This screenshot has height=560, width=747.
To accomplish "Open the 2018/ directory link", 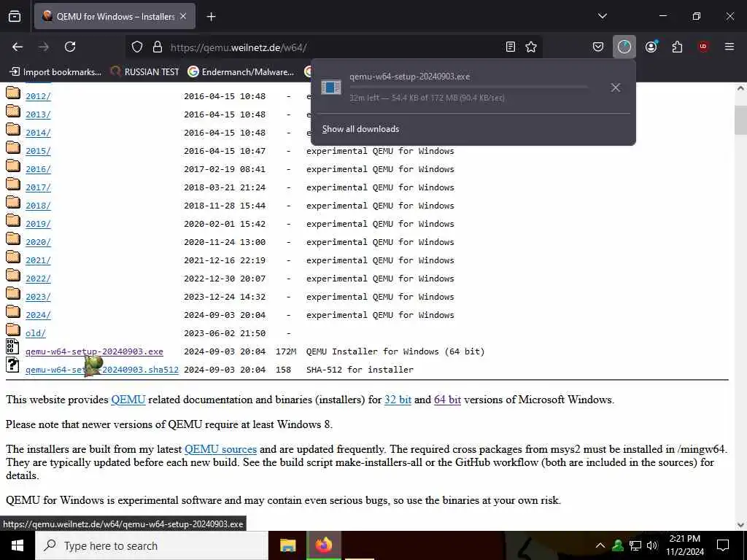I will tap(38, 206).
